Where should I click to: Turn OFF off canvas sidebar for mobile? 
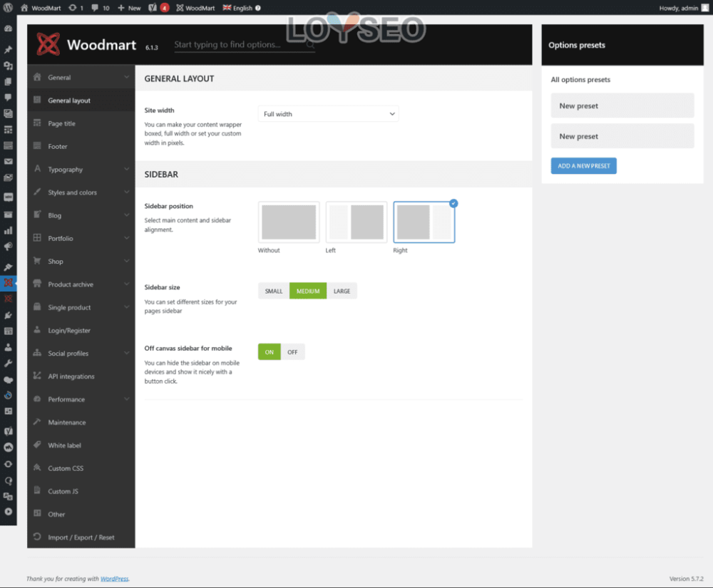coord(292,351)
